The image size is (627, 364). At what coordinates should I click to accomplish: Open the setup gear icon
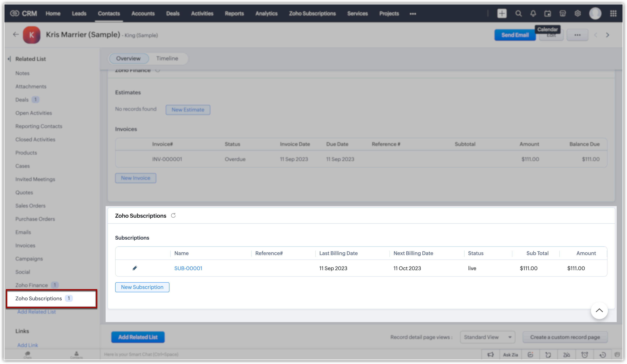coord(578,13)
